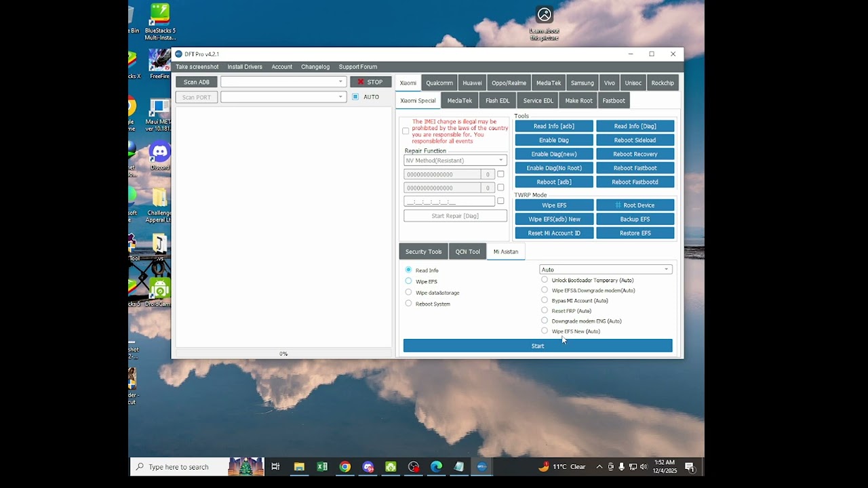The image size is (868, 488).
Task: Click the Root Device button
Action: [635, 205]
